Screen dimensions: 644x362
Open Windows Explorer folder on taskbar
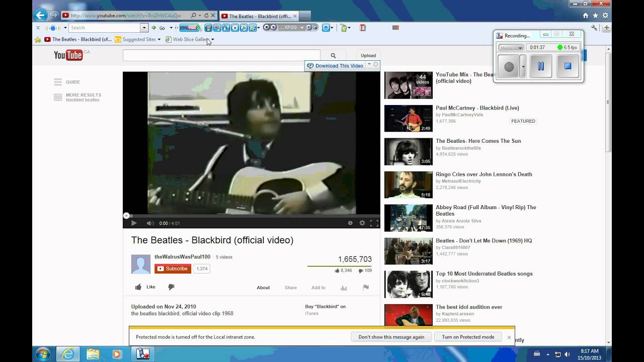93,354
